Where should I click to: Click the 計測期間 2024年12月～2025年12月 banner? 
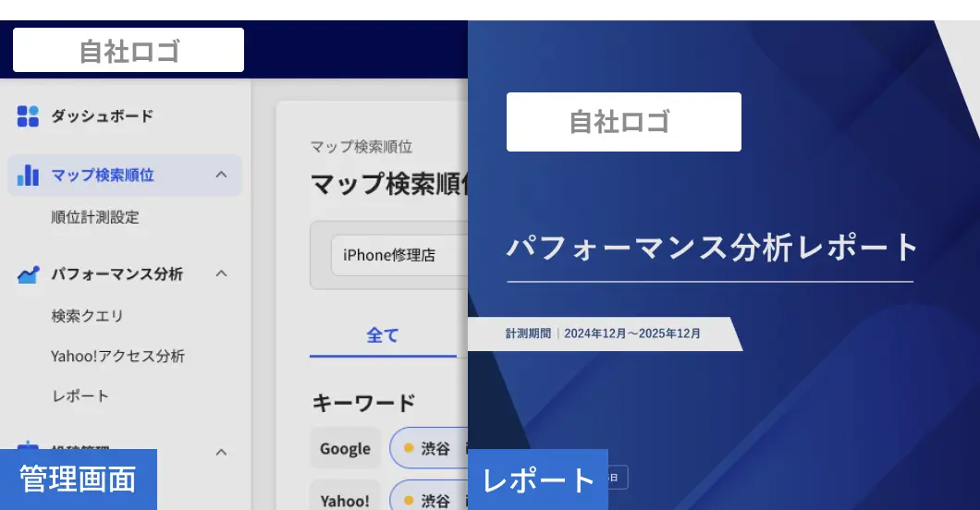tap(603, 334)
